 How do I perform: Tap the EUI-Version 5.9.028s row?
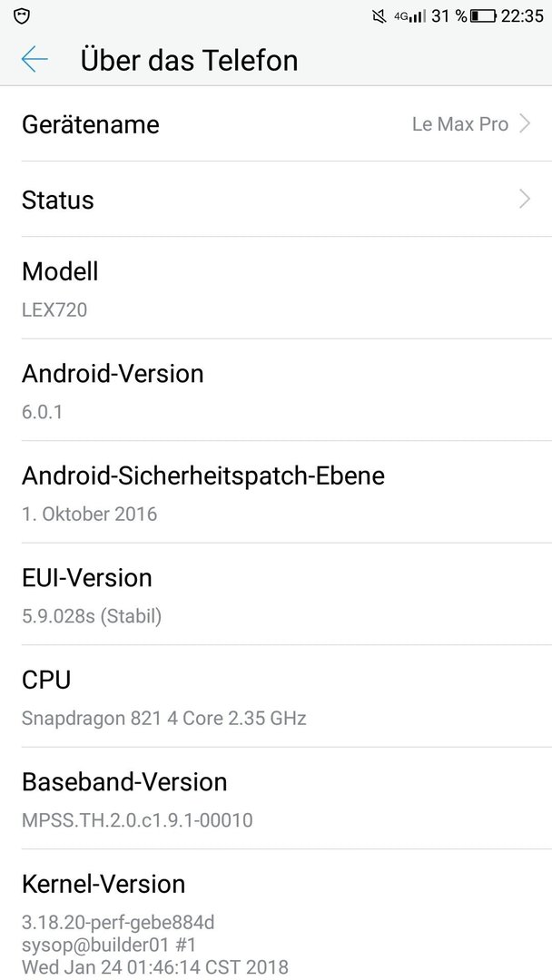[276, 593]
